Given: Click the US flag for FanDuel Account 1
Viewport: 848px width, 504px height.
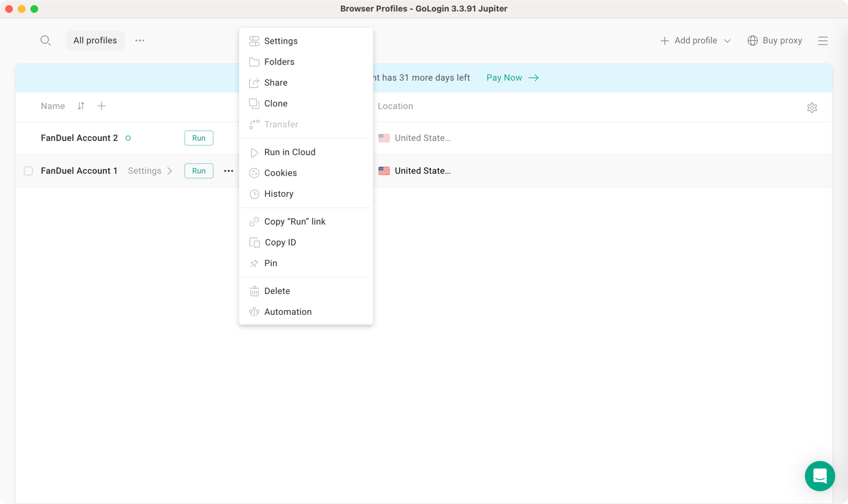Looking at the screenshot, I should tap(384, 171).
